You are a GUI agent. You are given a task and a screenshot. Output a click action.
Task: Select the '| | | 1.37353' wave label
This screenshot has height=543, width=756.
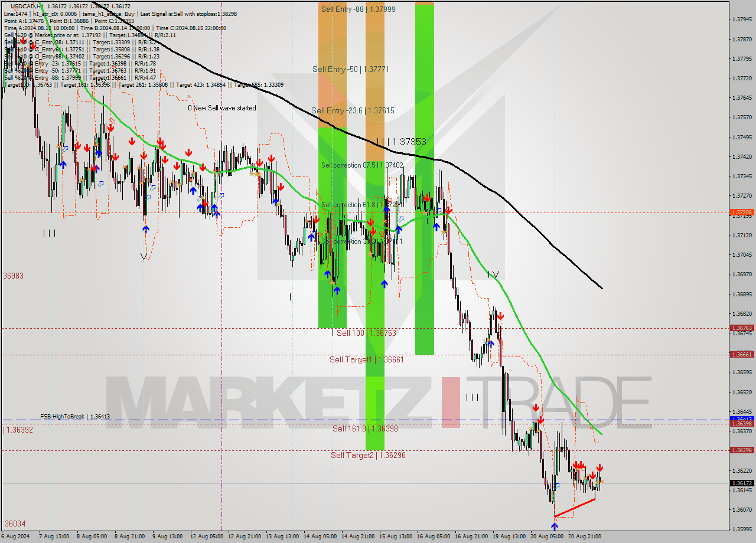[x=402, y=142]
